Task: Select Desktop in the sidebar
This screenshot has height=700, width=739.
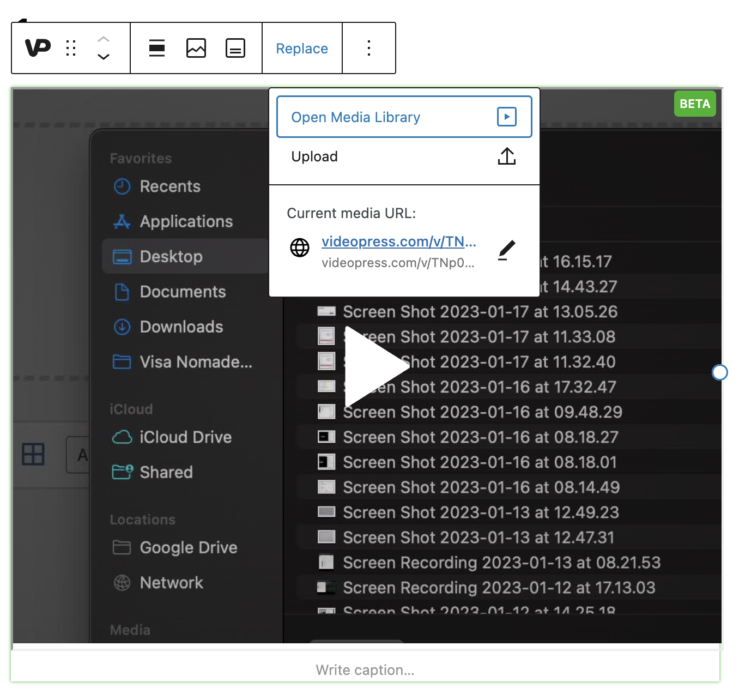Action: (x=185, y=256)
